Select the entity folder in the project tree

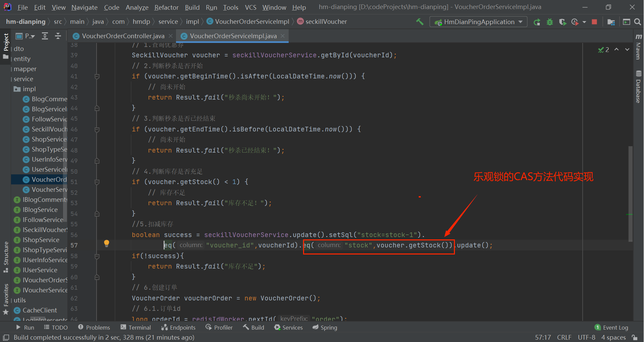tap(22, 59)
